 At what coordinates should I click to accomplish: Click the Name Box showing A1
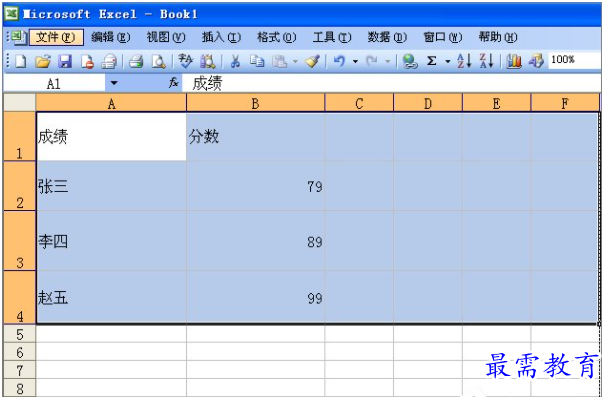pyautogui.click(x=54, y=83)
